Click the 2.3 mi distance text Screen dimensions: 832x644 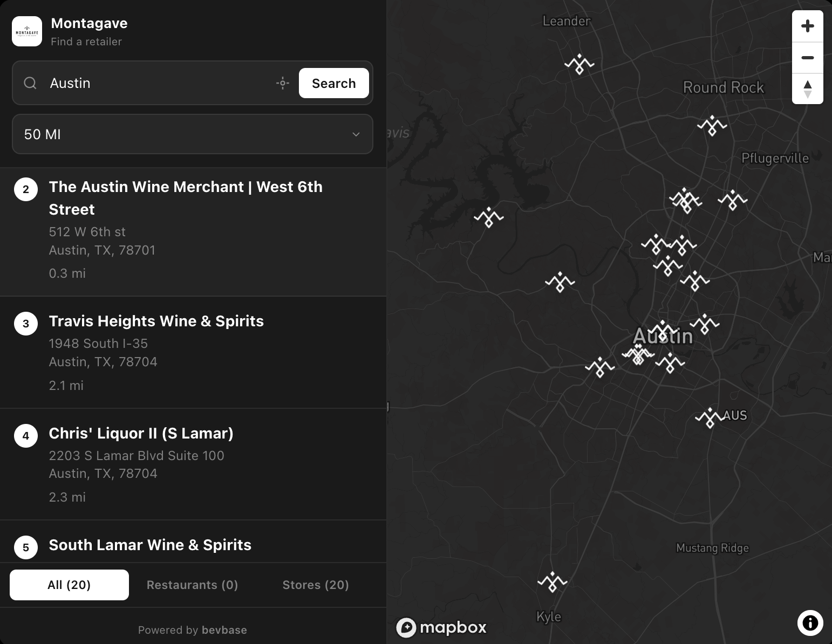(67, 497)
